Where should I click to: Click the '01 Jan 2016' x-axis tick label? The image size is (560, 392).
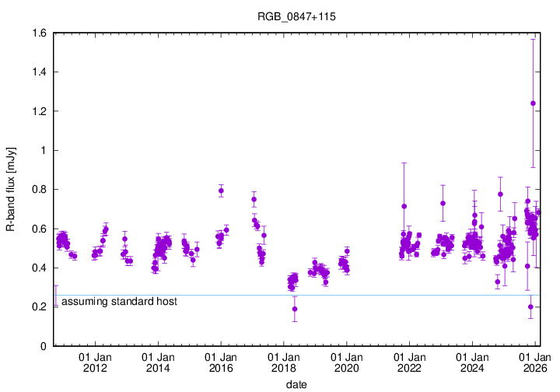click(x=221, y=362)
